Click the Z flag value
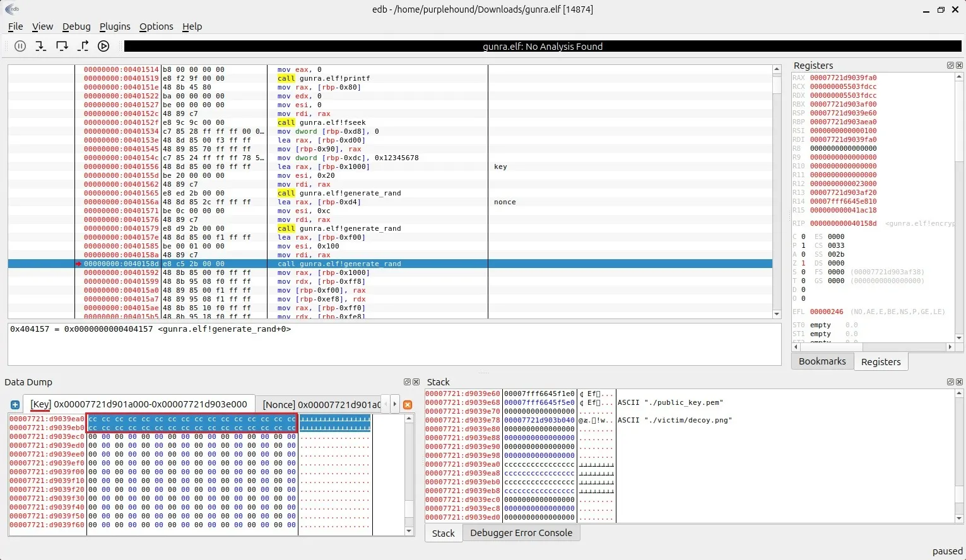The image size is (966, 560). tap(803, 263)
